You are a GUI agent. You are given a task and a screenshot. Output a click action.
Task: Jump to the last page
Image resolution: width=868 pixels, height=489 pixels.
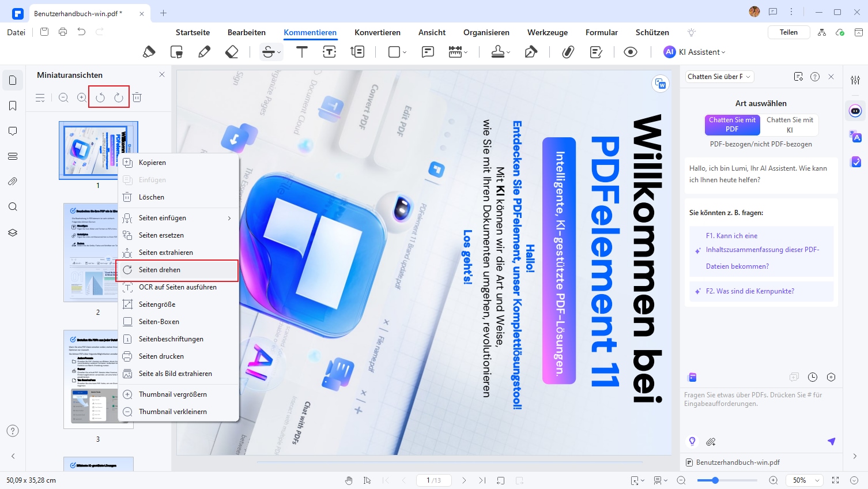coord(482,480)
